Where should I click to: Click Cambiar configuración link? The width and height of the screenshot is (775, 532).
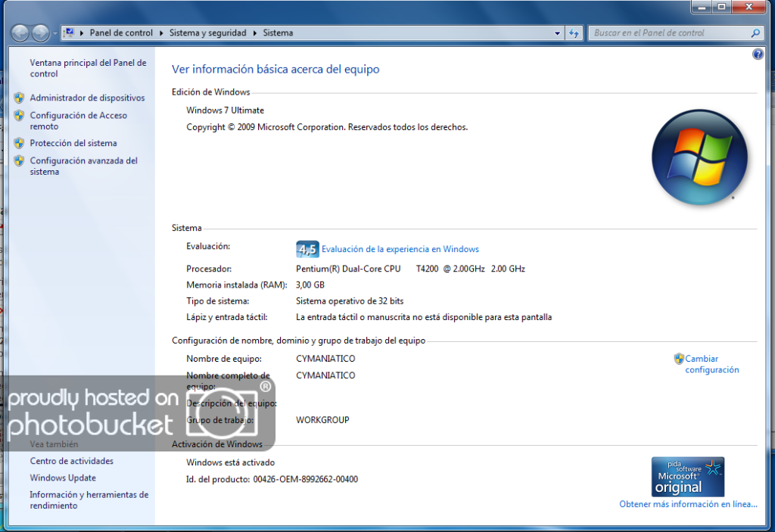pyautogui.click(x=711, y=364)
